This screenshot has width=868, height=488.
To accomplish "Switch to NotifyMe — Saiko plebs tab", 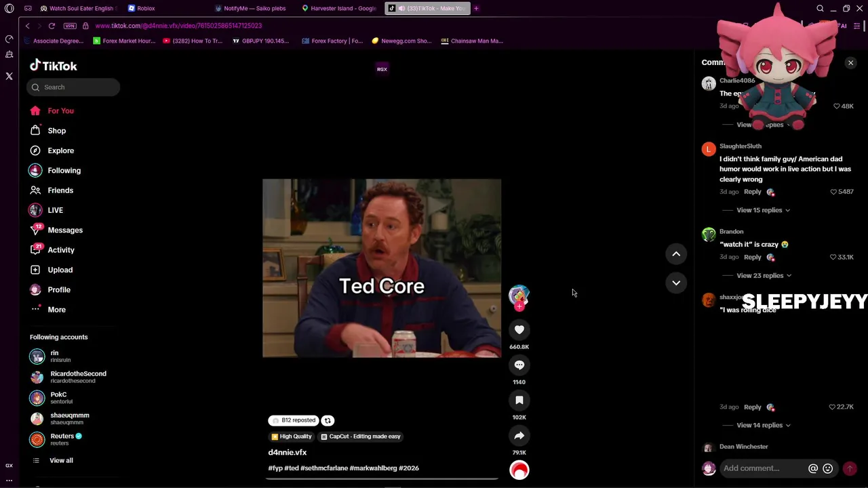I will pyautogui.click(x=254, y=8).
